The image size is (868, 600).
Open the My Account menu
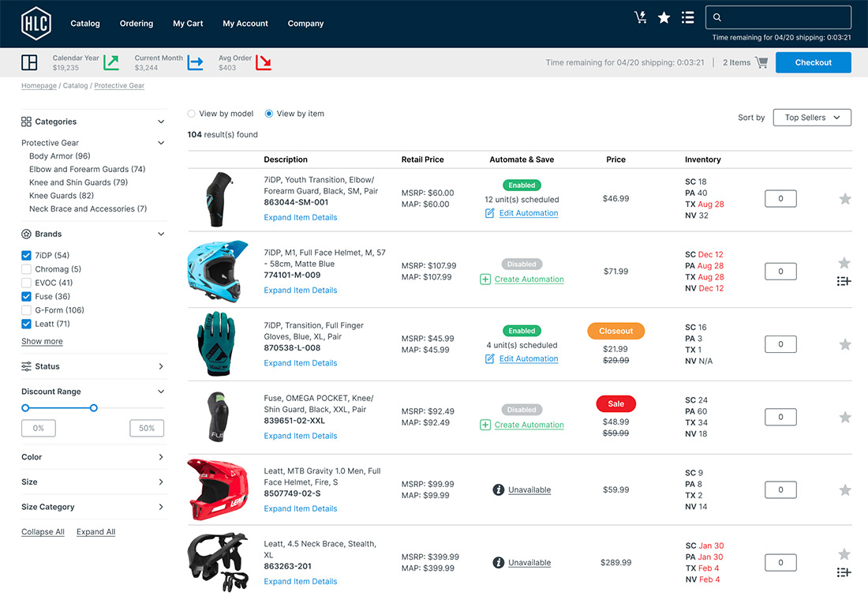[245, 23]
